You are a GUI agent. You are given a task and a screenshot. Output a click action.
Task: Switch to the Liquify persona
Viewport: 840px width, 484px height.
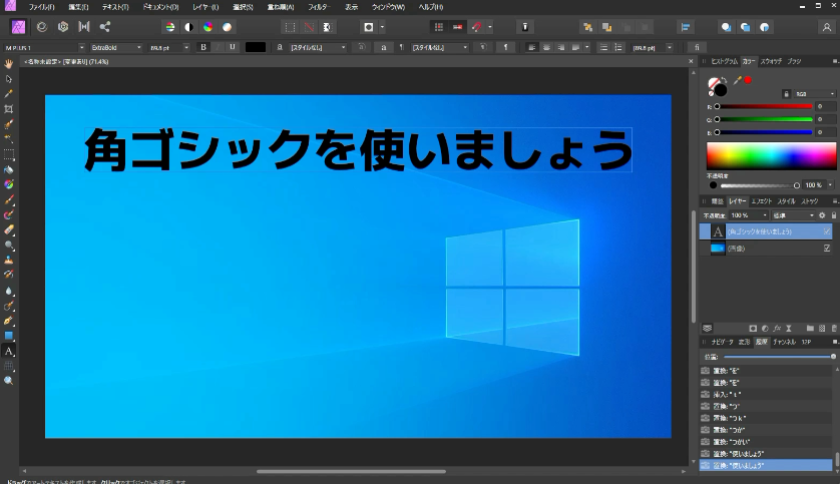[x=42, y=27]
